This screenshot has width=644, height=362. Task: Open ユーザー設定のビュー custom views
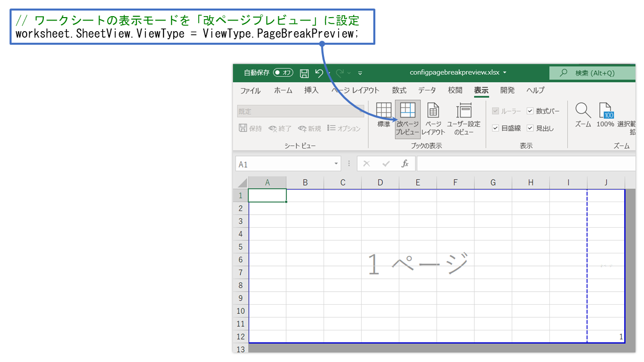tap(464, 119)
